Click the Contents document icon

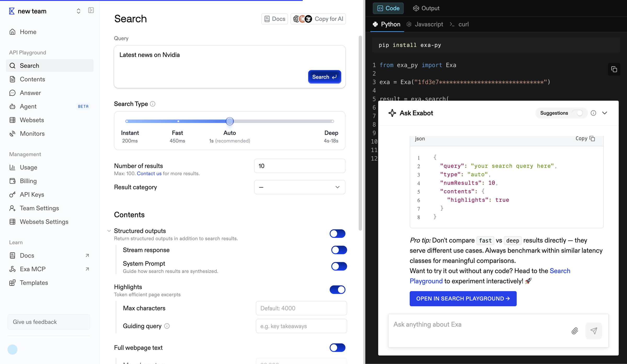13,79
